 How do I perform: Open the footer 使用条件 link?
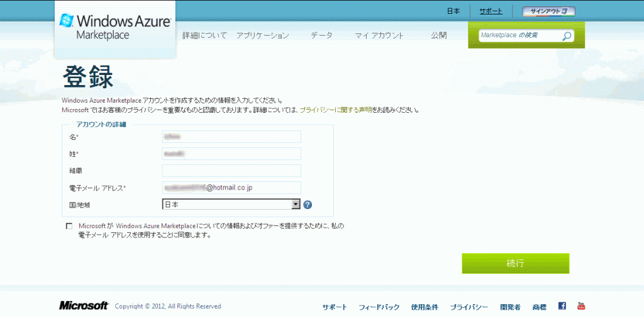[x=425, y=307]
